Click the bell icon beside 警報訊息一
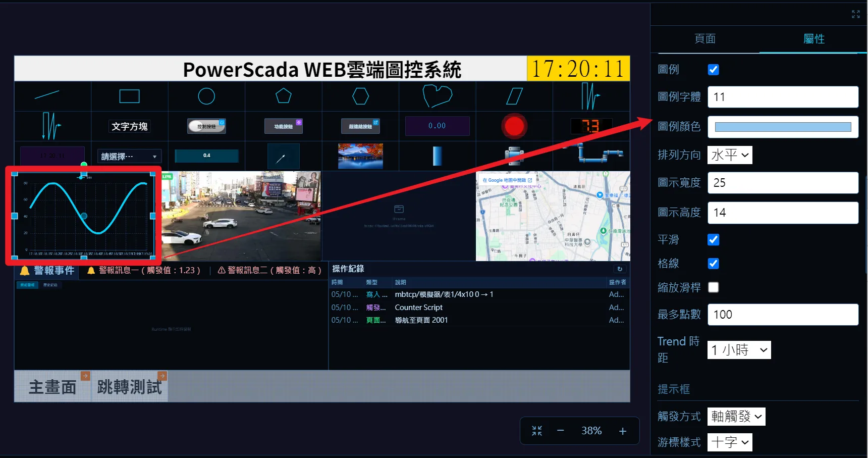 point(91,271)
